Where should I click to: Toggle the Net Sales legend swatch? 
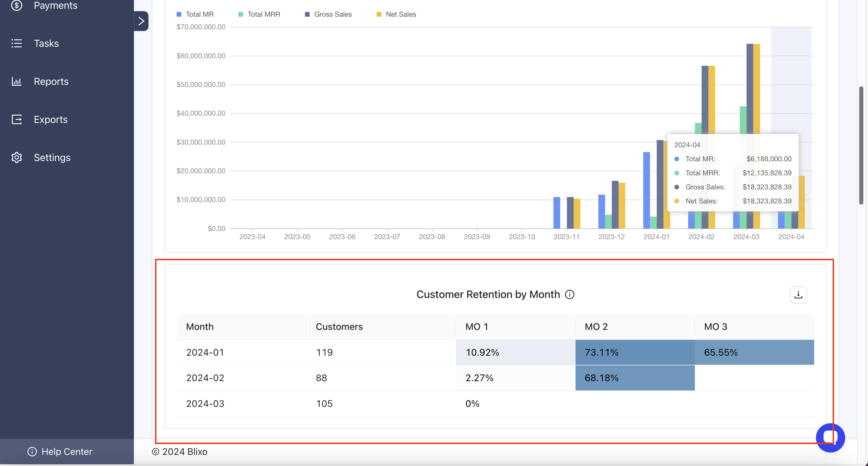379,14
